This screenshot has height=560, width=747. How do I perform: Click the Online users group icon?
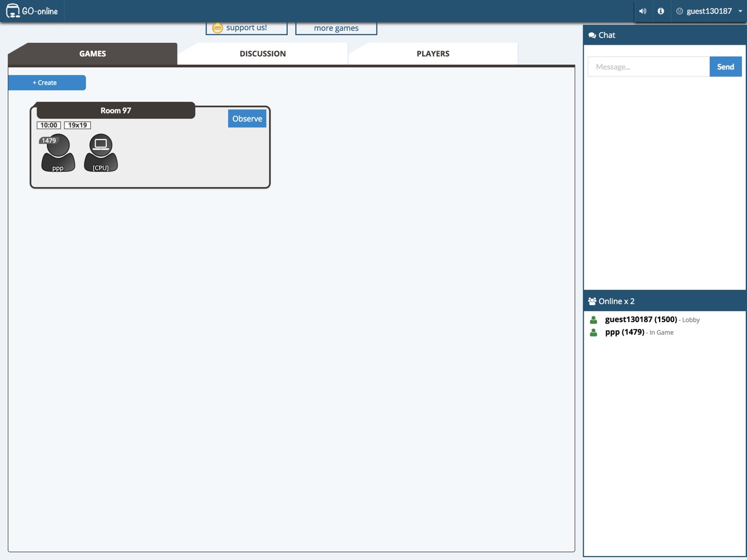592,301
